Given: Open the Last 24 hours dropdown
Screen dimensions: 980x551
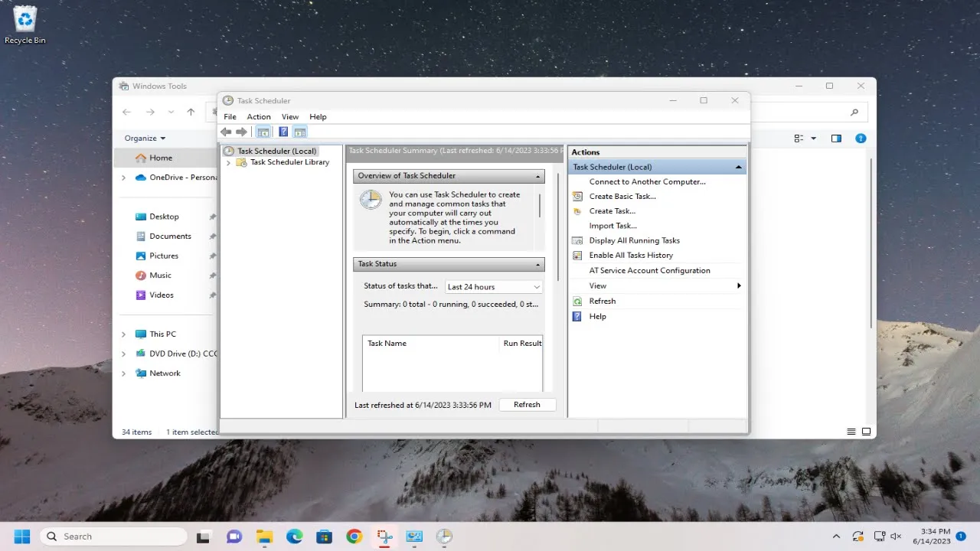Looking at the screenshot, I should click(x=494, y=287).
